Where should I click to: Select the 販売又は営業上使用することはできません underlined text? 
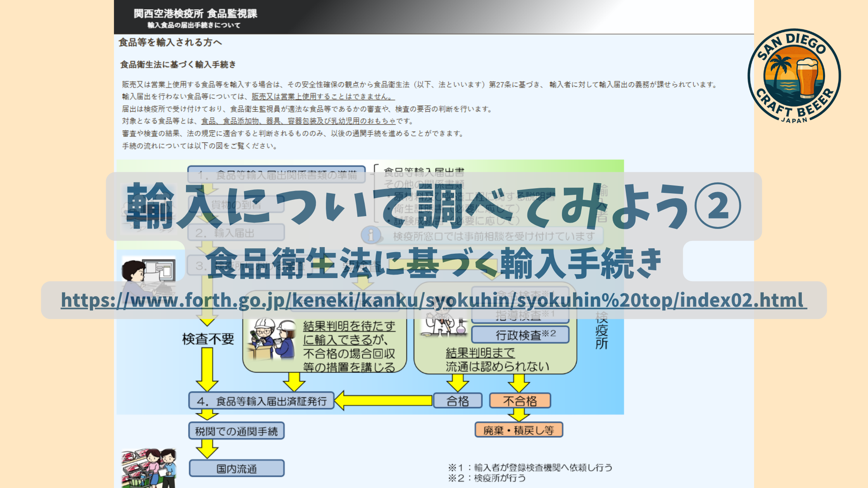pyautogui.click(x=323, y=96)
